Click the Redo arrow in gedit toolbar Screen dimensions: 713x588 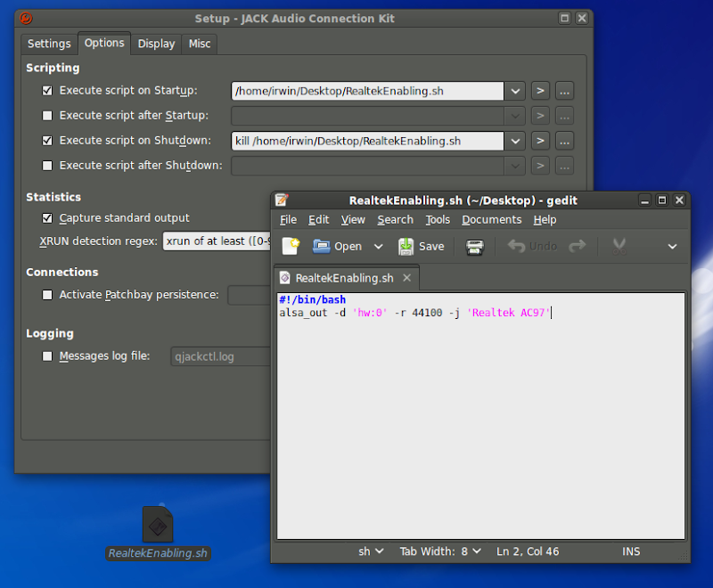(x=578, y=246)
